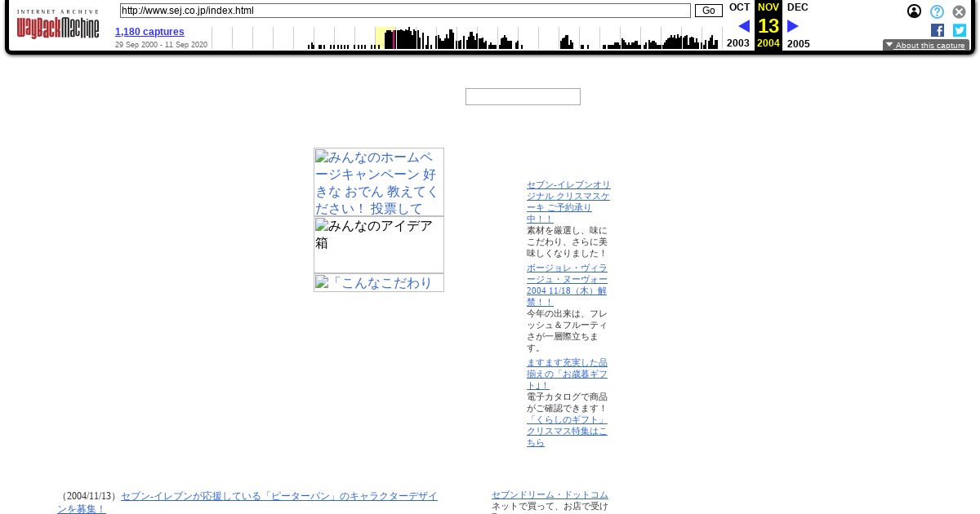Open the Wayback Machine logo homepage
The width and height of the screenshot is (980, 514).
click(58, 25)
